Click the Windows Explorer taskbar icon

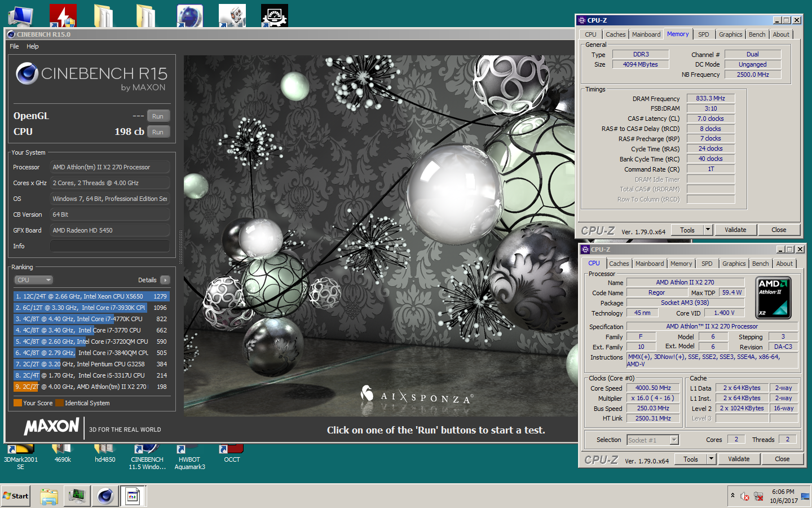49,496
